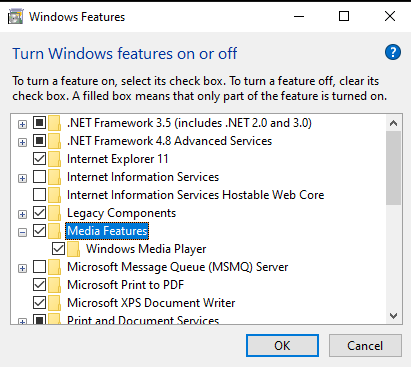
Task: Click the scrollbar up arrow
Action: [x=393, y=123]
